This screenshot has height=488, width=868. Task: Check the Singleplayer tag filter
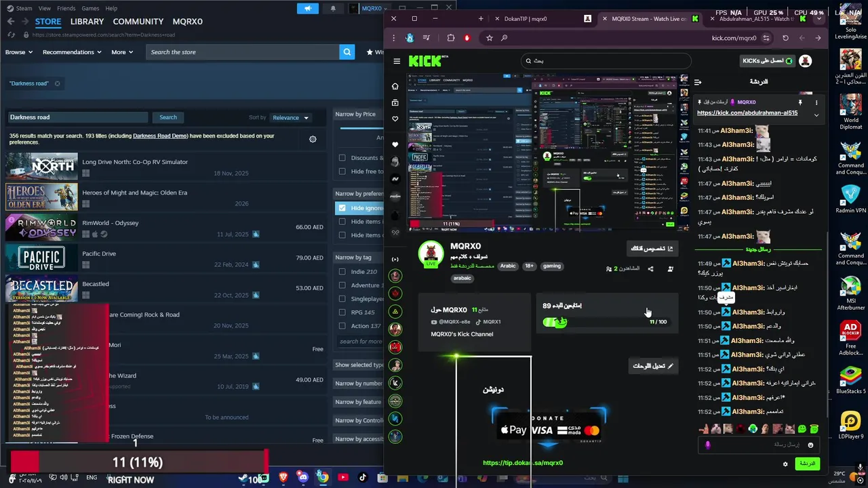[342, 299]
